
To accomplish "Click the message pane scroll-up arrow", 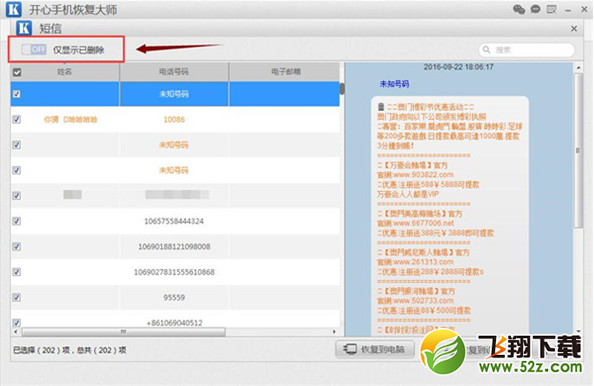I will [x=578, y=67].
